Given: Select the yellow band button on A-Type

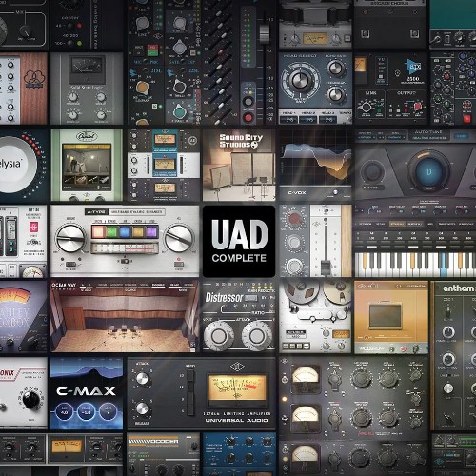Looking at the screenshot, I should (x=138, y=231).
